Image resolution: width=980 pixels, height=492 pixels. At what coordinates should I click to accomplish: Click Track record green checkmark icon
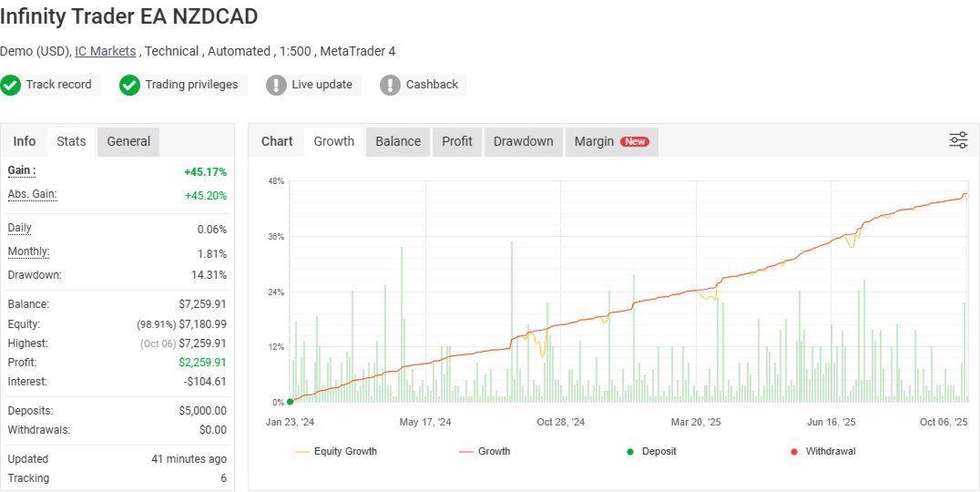(11, 85)
